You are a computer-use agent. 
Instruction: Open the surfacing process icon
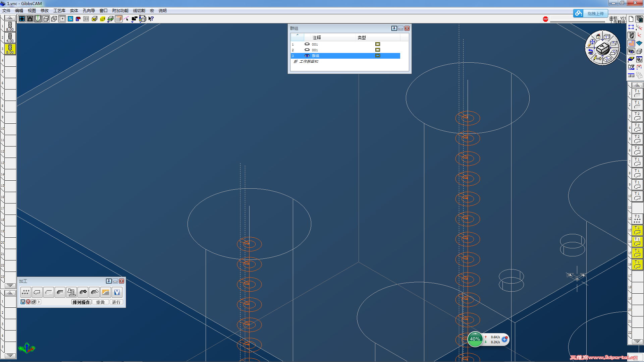[x=106, y=292]
